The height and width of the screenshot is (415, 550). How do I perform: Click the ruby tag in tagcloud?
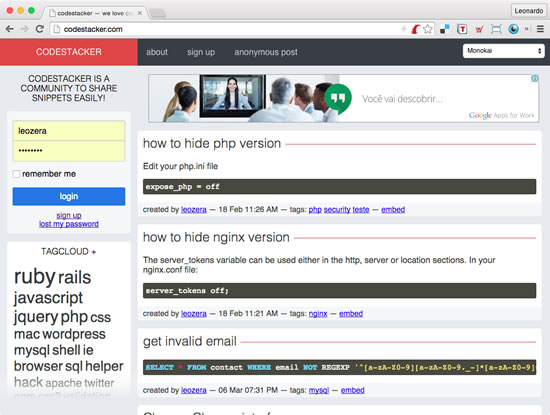click(35, 277)
